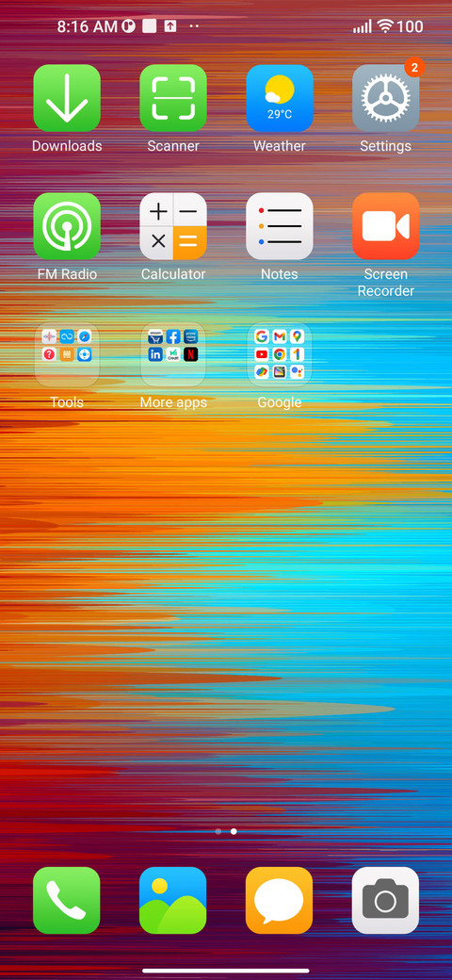The width and height of the screenshot is (452, 980).
Task: Tap the 8:16 AM clock in status bar
Action: click(88, 26)
